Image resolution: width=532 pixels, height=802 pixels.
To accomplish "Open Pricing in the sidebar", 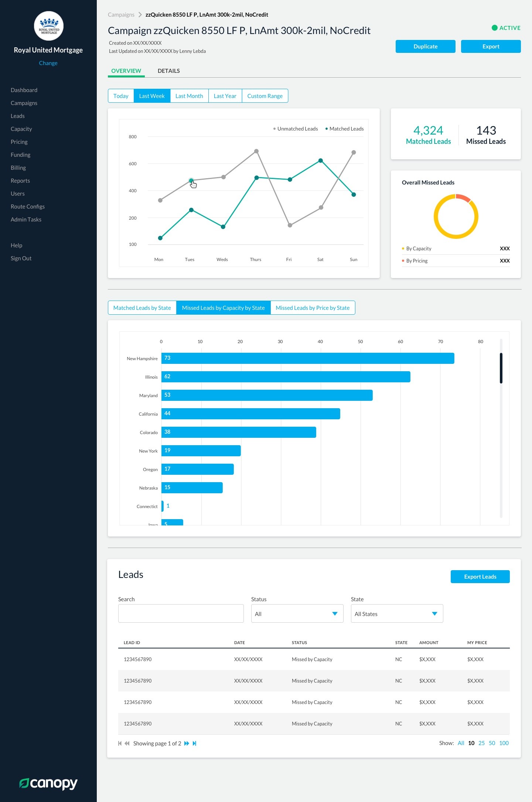I will (19, 142).
